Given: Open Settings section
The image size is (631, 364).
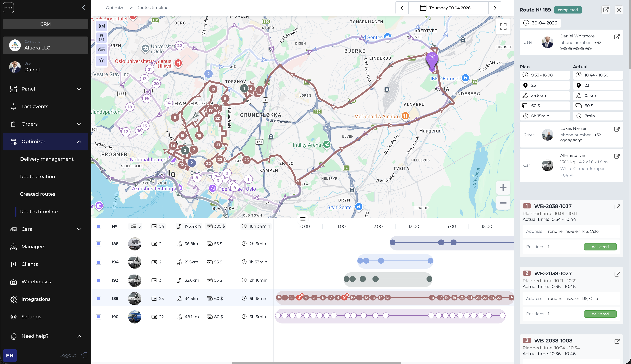Looking at the screenshot, I should tap(45, 317).
